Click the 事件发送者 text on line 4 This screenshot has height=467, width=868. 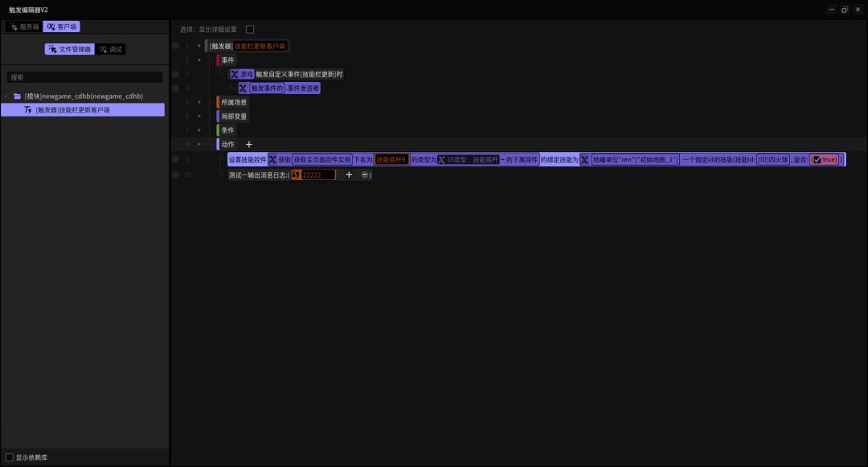(x=303, y=88)
